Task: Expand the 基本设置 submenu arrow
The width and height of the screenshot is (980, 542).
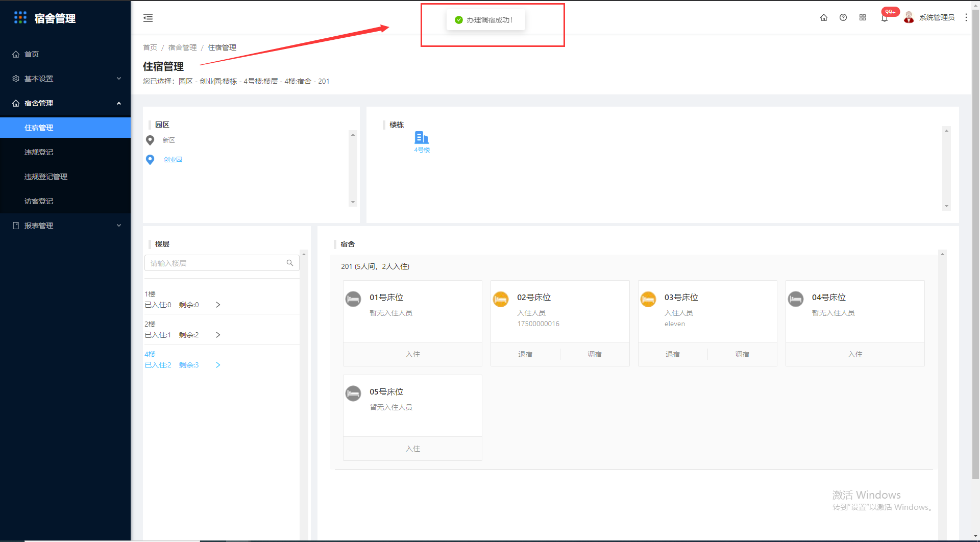Action: coord(119,79)
